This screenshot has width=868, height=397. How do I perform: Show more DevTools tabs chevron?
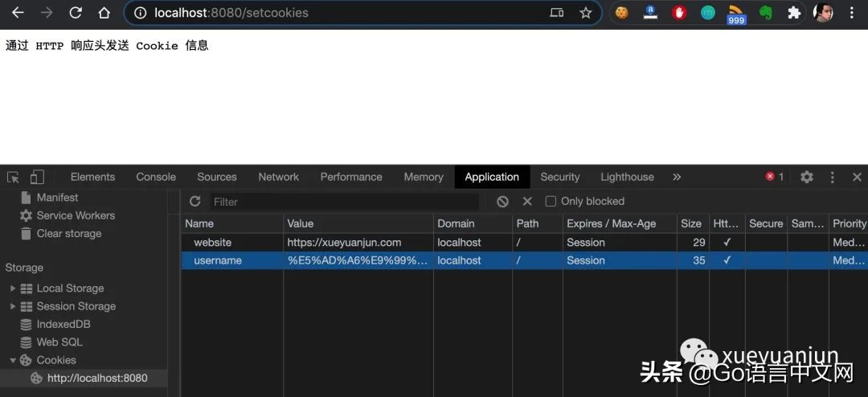tap(677, 177)
